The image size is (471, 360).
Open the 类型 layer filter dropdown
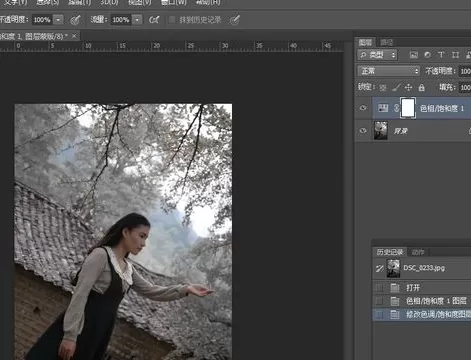coord(378,55)
